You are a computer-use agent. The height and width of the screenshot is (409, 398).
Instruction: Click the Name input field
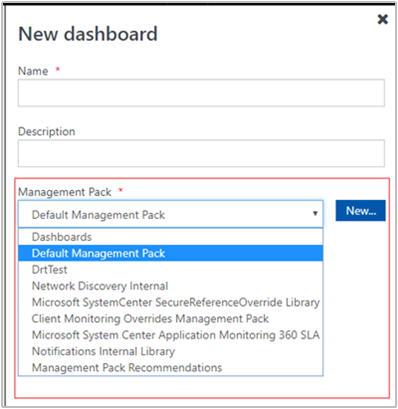tap(201, 93)
